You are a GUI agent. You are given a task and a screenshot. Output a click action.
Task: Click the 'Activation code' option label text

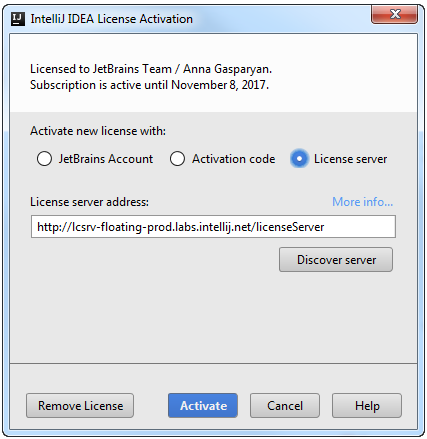(234, 159)
